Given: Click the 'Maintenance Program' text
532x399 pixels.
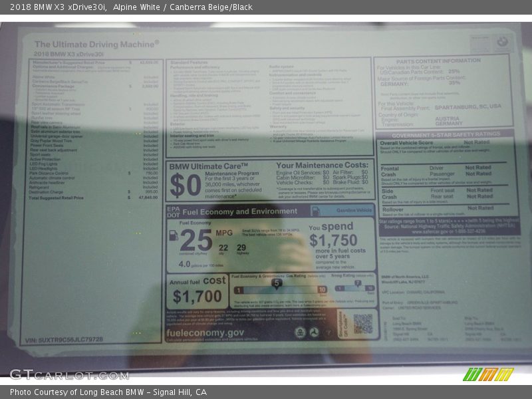Looking at the screenshot, I should (231, 174).
